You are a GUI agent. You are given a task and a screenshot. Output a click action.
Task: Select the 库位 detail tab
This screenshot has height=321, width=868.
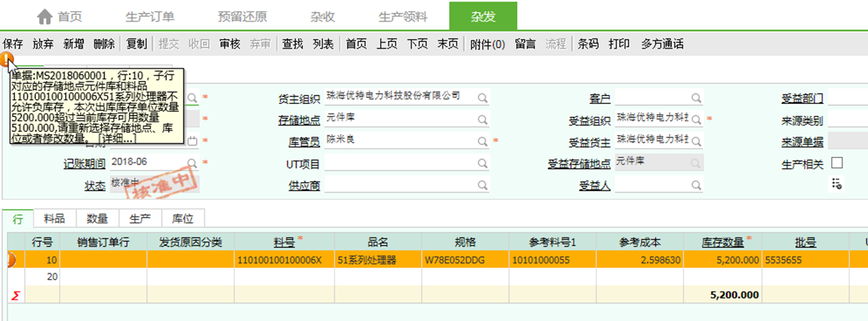point(183,219)
